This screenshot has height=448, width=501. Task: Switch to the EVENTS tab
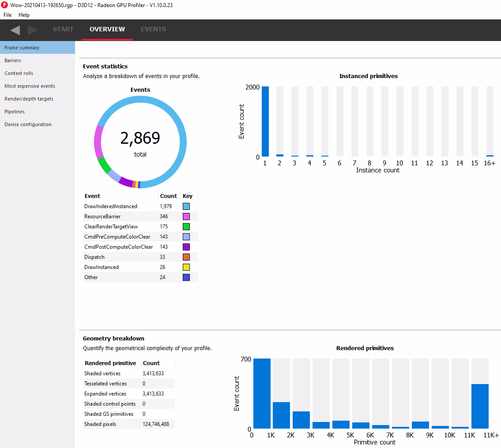click(x=153, y=30)
